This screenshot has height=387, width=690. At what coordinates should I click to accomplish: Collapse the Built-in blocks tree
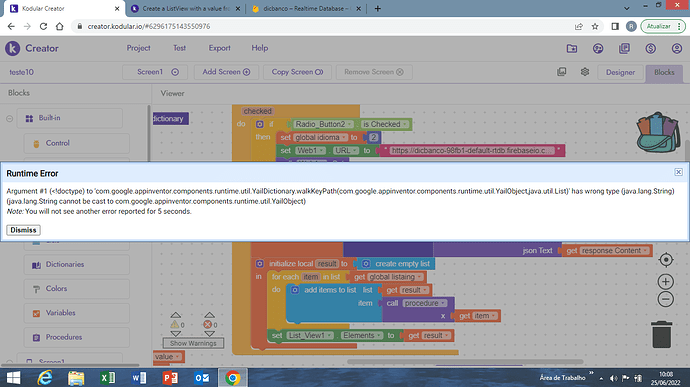(x=10, y=118)
